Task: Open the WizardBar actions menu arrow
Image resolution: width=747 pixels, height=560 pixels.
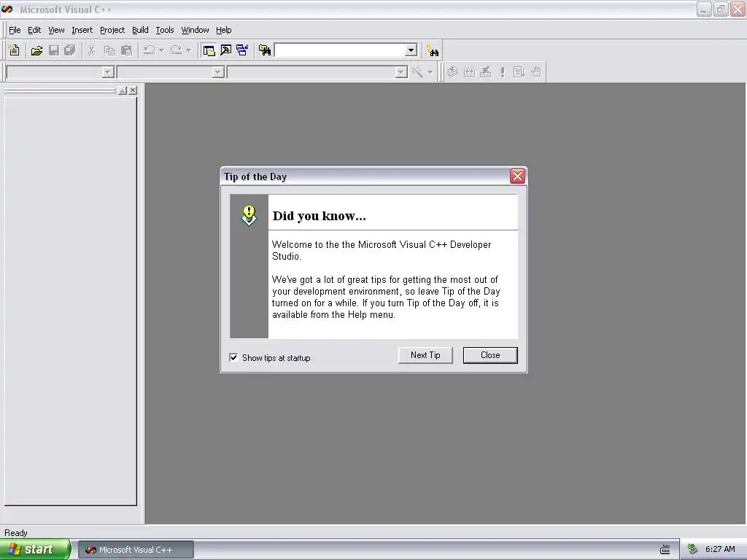Action: tap(430, 72)
